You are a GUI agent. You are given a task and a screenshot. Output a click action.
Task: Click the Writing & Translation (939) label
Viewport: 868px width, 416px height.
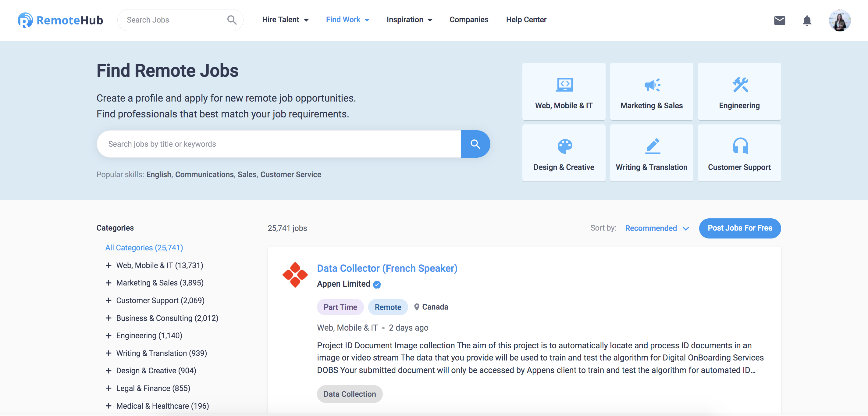[x=162, y=353]
